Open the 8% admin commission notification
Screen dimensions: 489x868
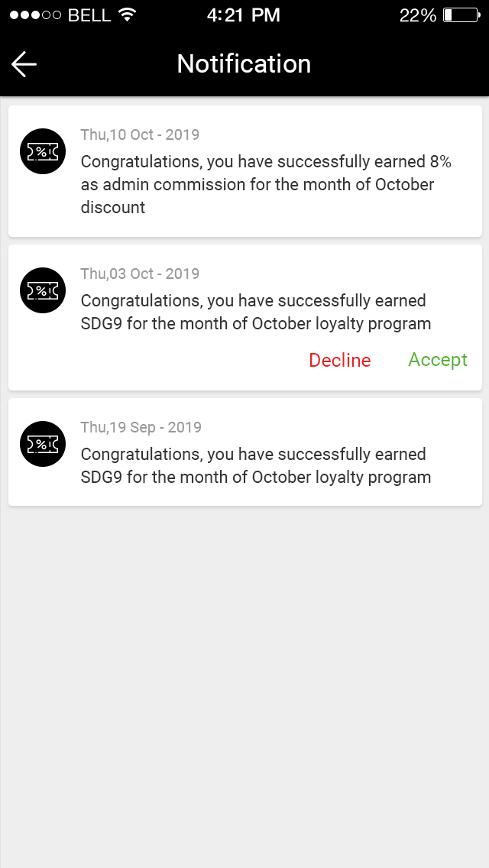click(267, 184)
